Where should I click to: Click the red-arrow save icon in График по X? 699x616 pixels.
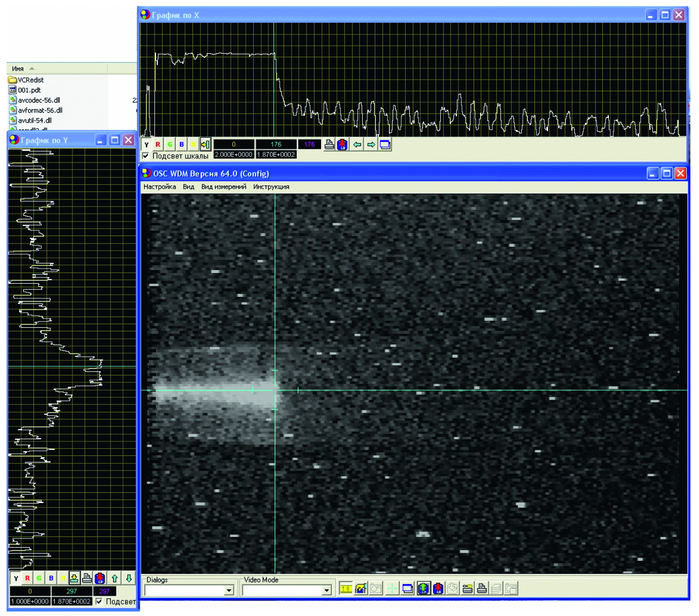pyautogui.click(x=342, y=145)
